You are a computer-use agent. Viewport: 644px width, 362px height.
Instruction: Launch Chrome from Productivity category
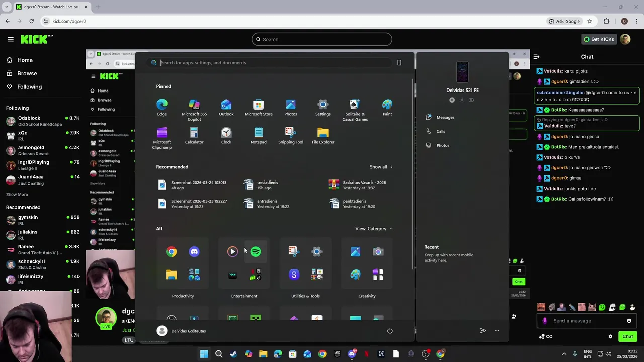[172, 252]
